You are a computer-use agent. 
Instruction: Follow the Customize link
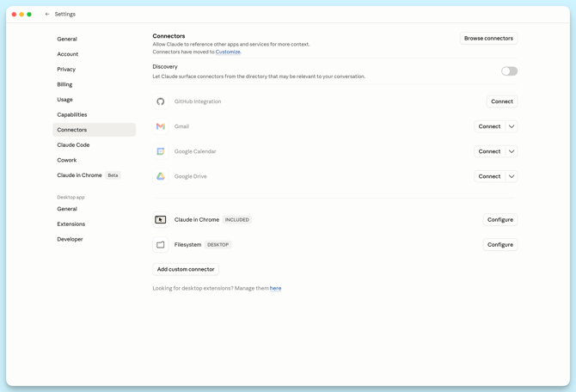pos(228,52)
